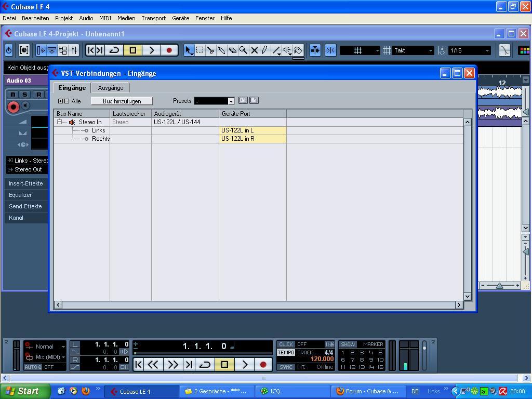Expand all buses with plus icon

point(60,101)
